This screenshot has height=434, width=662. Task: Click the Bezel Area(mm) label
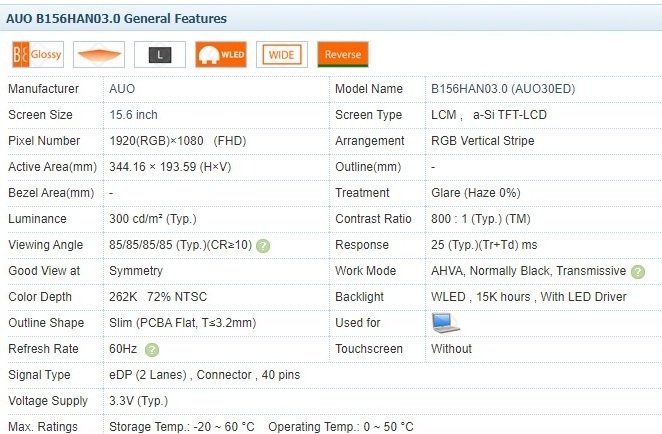point(51,193)
